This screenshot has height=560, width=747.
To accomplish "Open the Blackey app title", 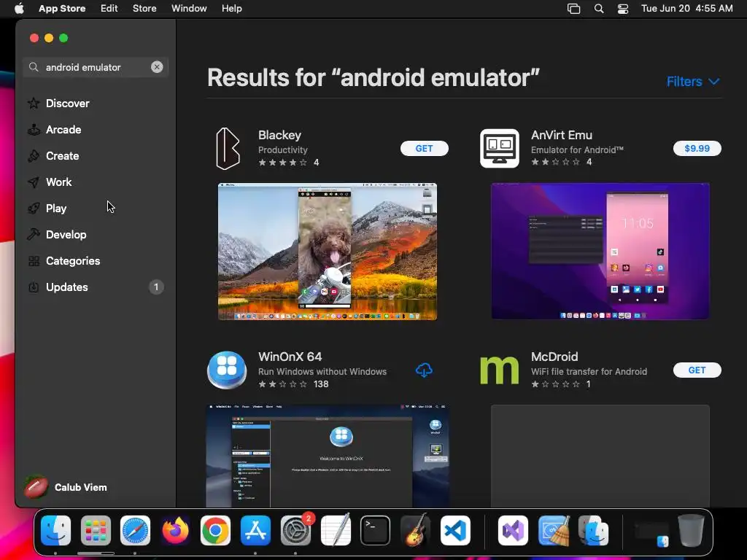I will coord(279,135).
